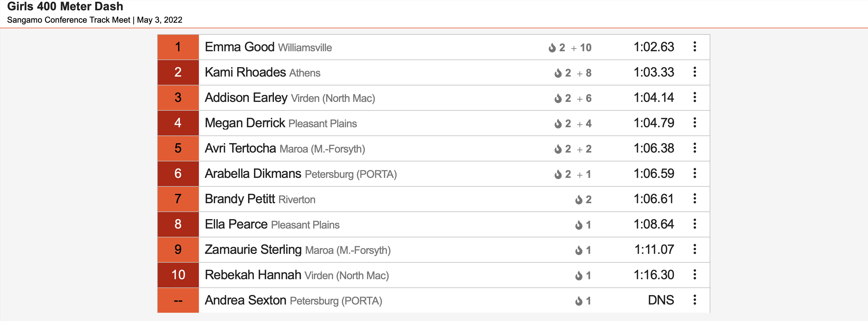Open three-dot menu for Ella Pearce row

pyautogui.click(x=694, y=224)
